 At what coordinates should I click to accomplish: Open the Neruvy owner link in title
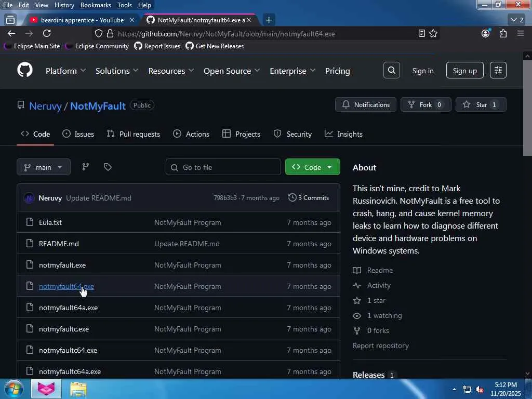(x=45, y=106)
